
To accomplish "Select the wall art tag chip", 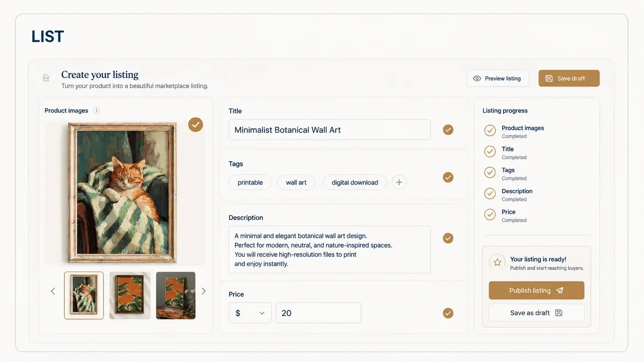I will click(296, 182).
